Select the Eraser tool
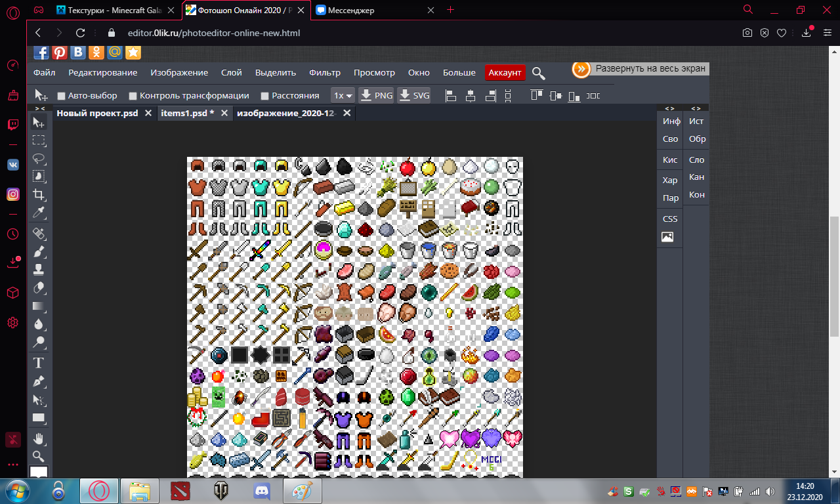Image resolution: width=840 pixels, height=504 pixels. (39, 287)
